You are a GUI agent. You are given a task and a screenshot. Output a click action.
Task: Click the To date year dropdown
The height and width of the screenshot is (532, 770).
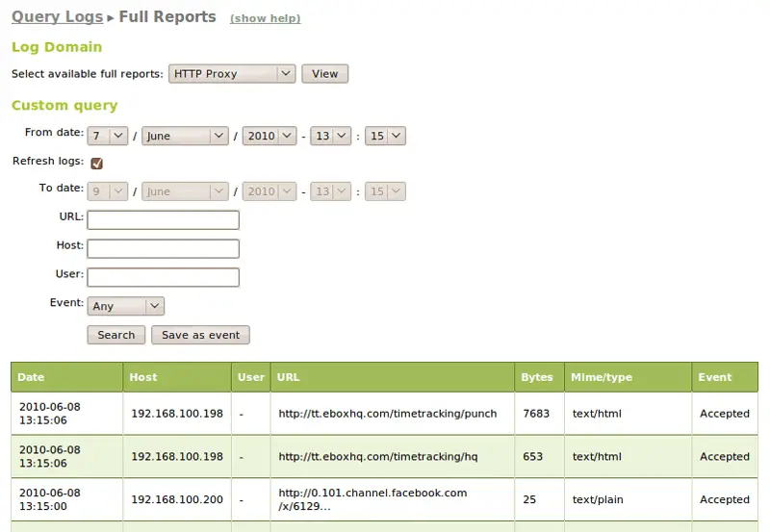(x=269, y=191)
